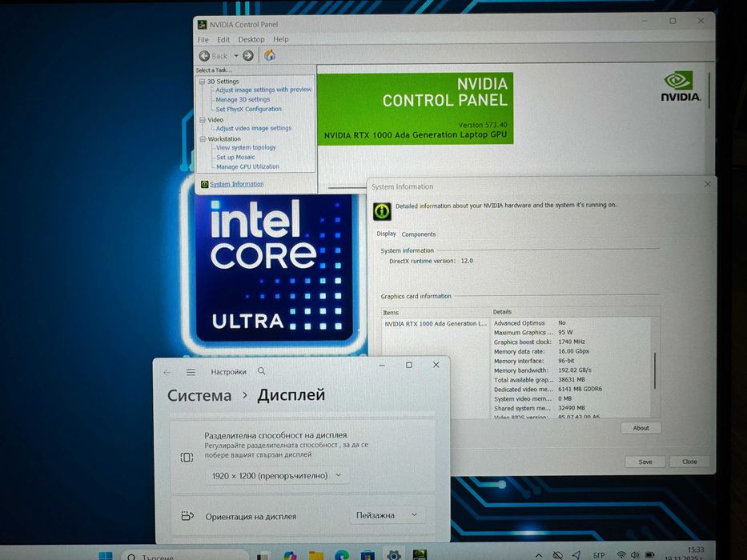Collapse the Video tree node

[202, 120]
